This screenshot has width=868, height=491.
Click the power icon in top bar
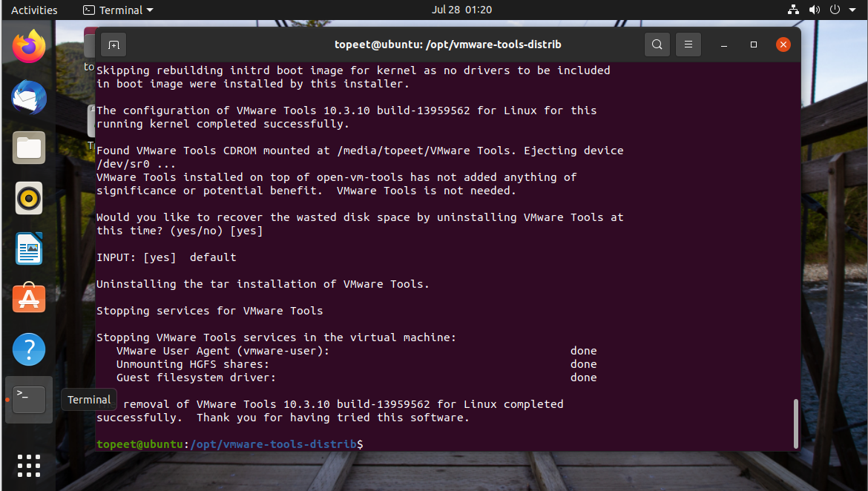point(835,10)
